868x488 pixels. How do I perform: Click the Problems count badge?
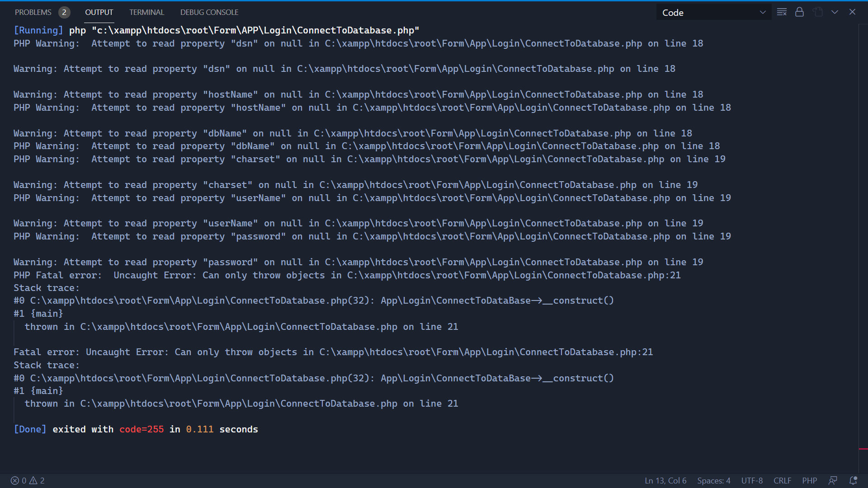pyautogui.click(x=64, y=12)
